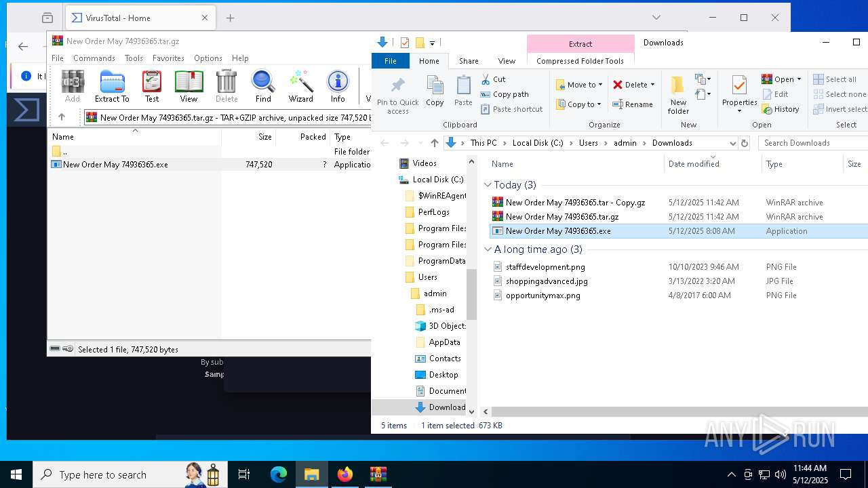
Task: Open the WinRAR Favorites menu
Action: point(168,58)
